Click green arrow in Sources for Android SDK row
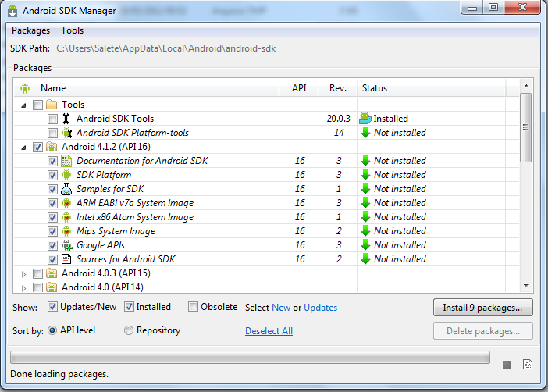 click(x=365, y=258)
